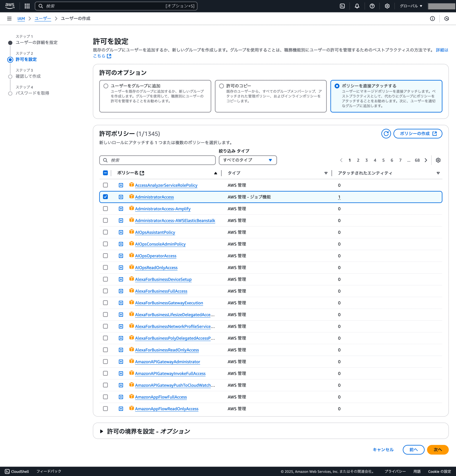Check AdministratorAccess-Amplify policy
This screenshot has height=476, width=456.
click(105, 209)
